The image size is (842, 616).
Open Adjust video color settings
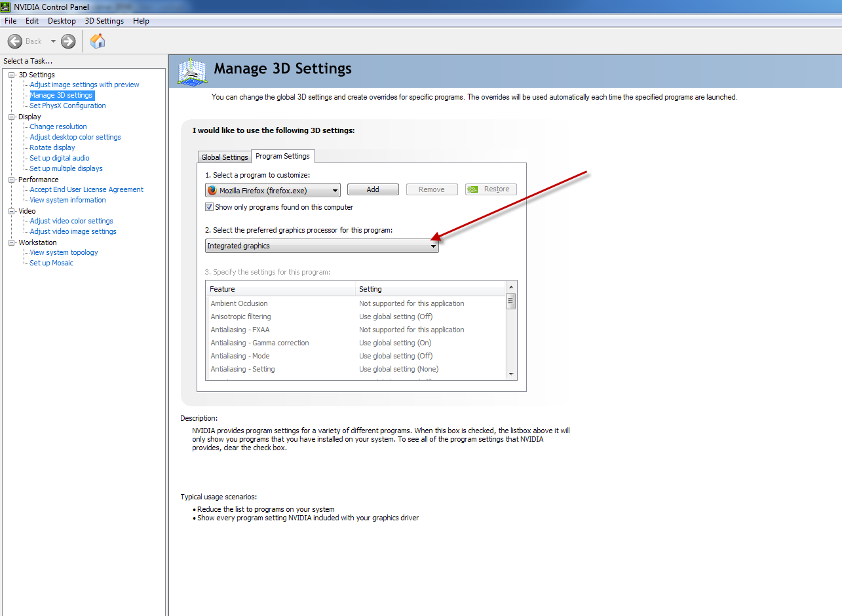(x=71, y=221)
